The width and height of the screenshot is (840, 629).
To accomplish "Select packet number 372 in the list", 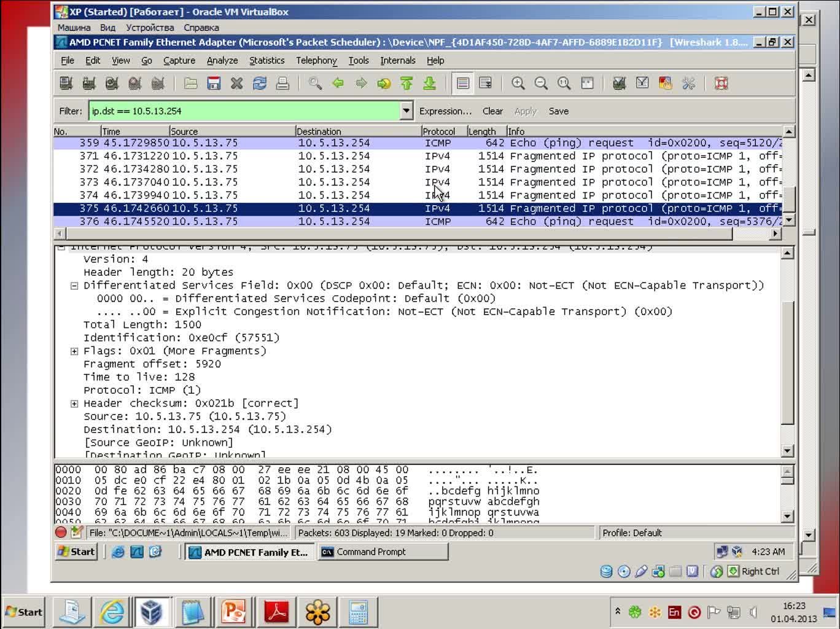I will pyautogui.click(x=418, y=169).
